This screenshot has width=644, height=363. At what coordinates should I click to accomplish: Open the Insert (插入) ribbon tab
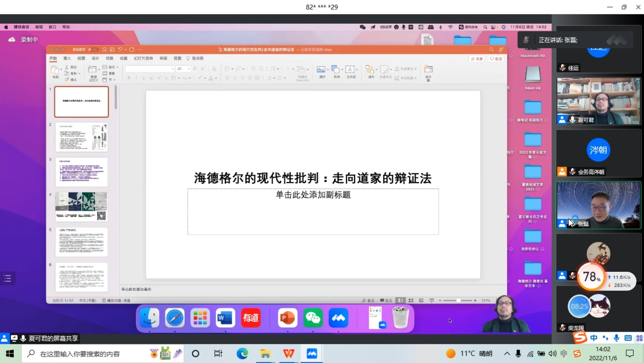pyautogui.click(x=67, y=58)
